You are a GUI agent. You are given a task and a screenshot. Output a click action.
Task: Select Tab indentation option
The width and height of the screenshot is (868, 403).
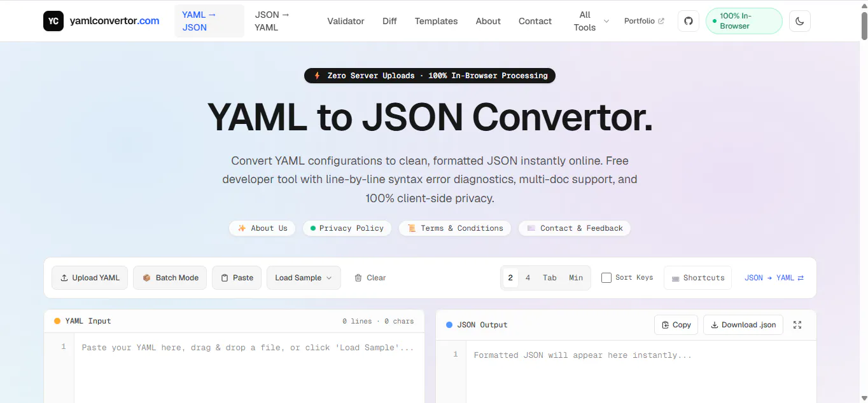coord(550,278)
